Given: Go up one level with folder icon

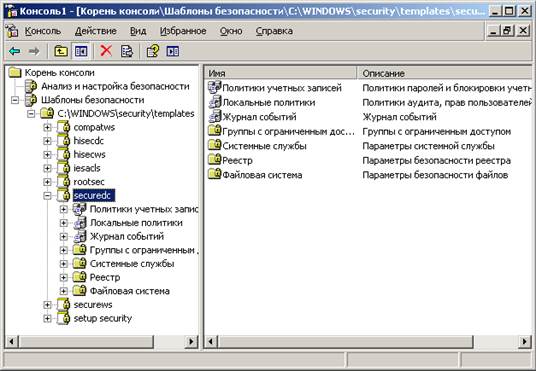Looking at the screenshot, I should 61,51.
